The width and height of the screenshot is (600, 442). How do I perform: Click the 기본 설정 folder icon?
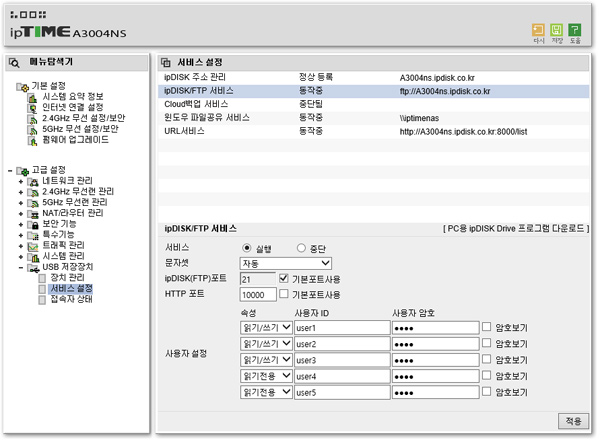click(22, 87)
